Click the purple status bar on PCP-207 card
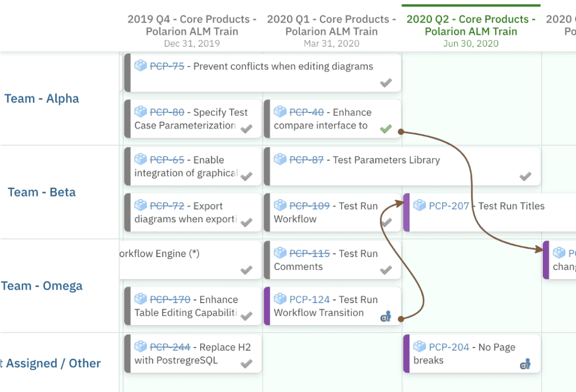 (406, 213)
